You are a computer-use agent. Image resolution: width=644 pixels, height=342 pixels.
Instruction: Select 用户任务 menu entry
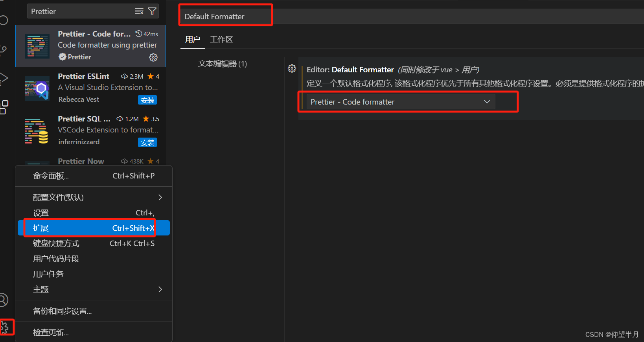pyautogui.click(x=94, y=274)
